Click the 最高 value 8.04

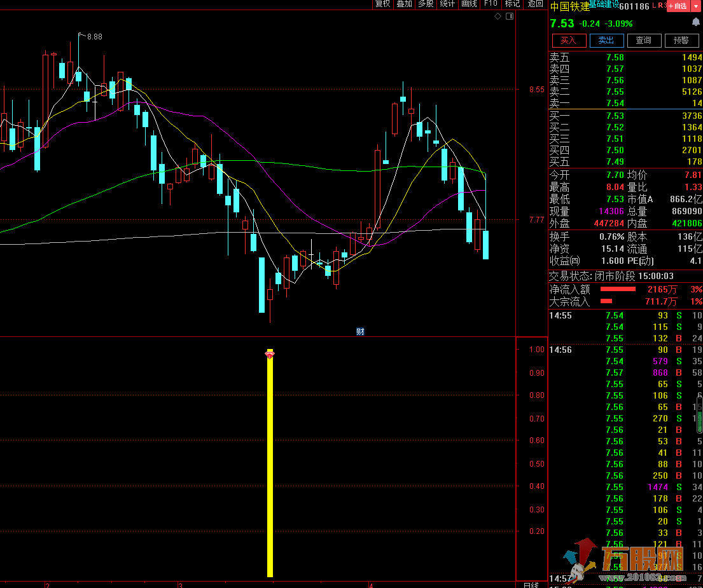(615, 187)
